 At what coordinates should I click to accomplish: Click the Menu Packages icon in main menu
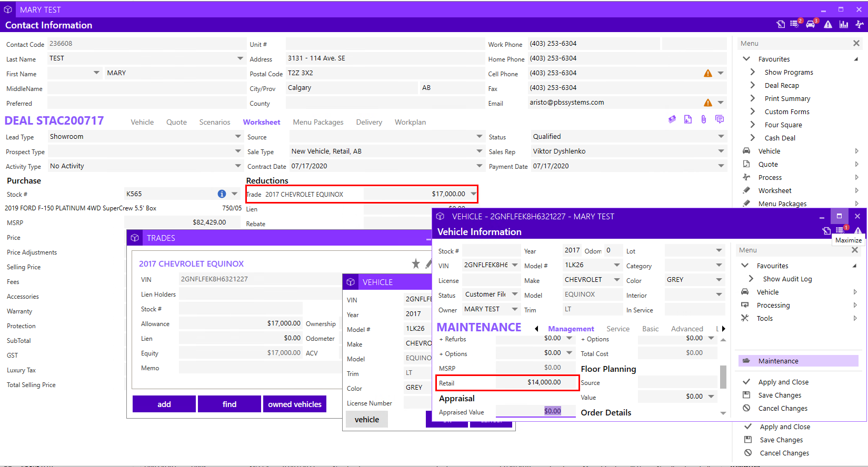(x=746, y=204)
